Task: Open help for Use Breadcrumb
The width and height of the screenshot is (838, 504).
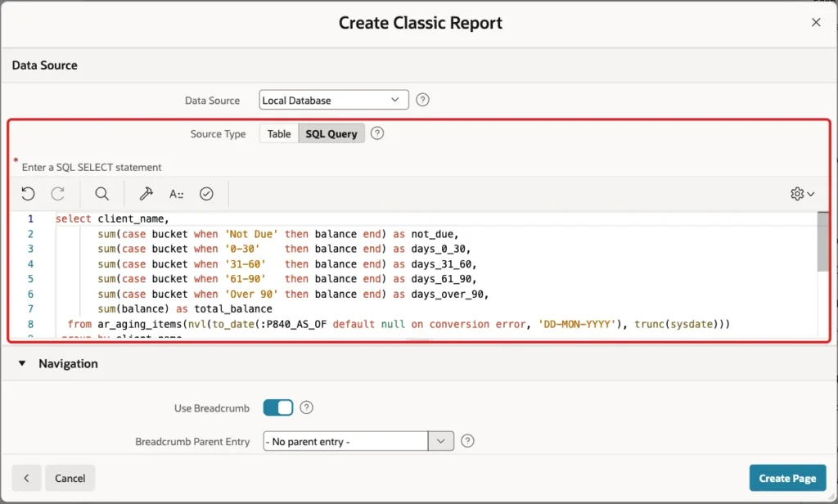Action: click(x=306, y=407)
